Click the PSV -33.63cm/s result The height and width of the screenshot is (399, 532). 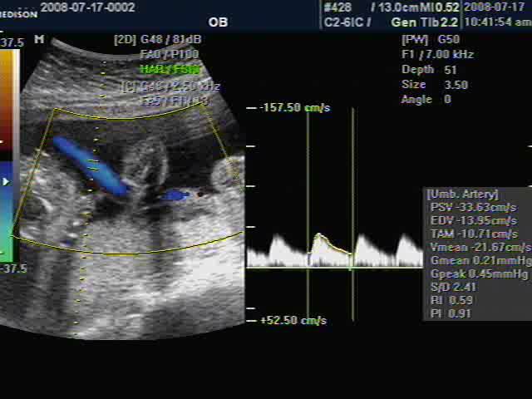click(473, 207)
